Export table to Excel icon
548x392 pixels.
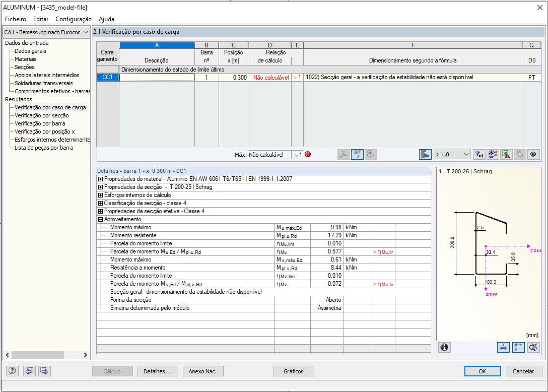click(506, 154)
